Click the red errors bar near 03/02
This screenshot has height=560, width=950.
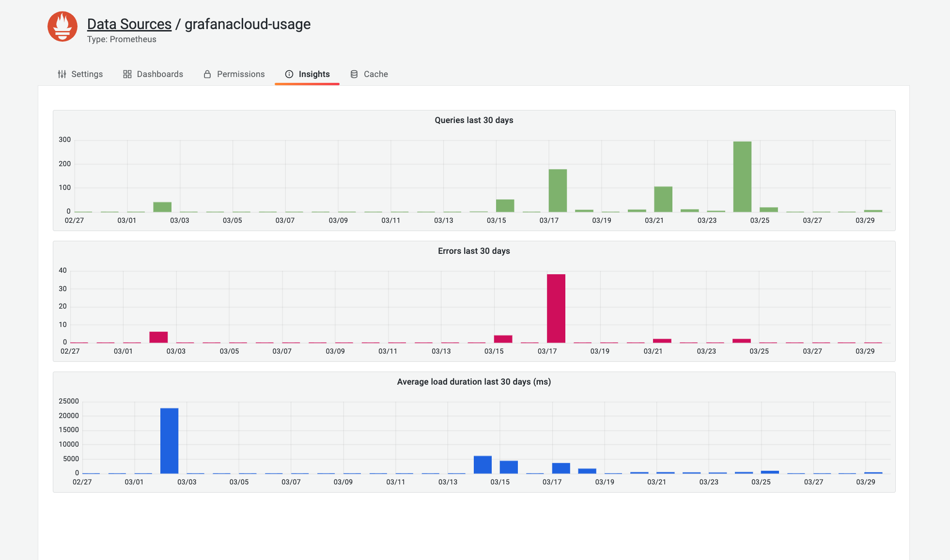158,337
